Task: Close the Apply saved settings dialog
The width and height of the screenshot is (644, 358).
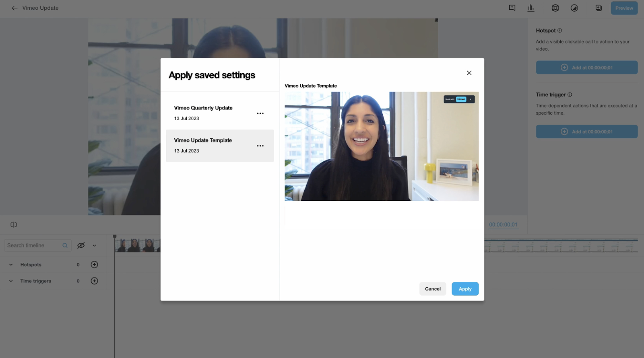Action: coord(469,73)
